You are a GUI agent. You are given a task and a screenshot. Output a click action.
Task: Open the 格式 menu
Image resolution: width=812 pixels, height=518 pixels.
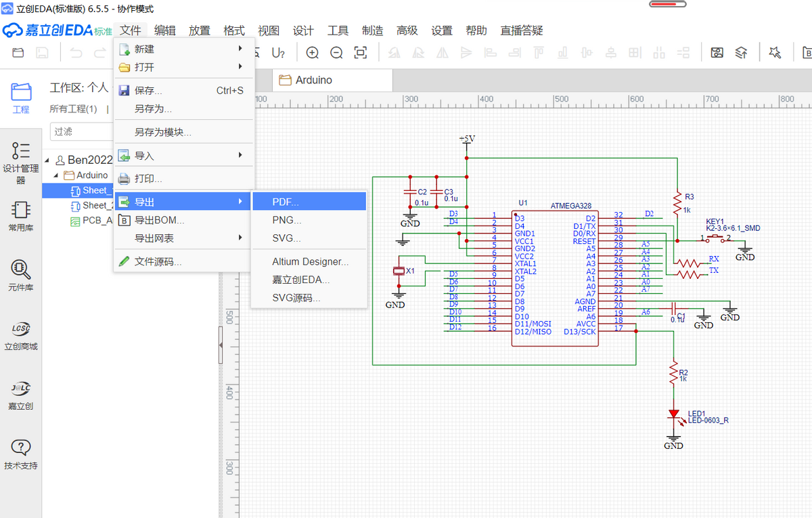click(x=233, y=30)
